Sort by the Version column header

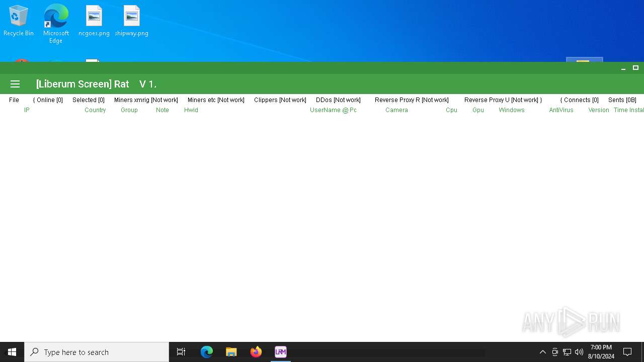(x=599, y=110)
